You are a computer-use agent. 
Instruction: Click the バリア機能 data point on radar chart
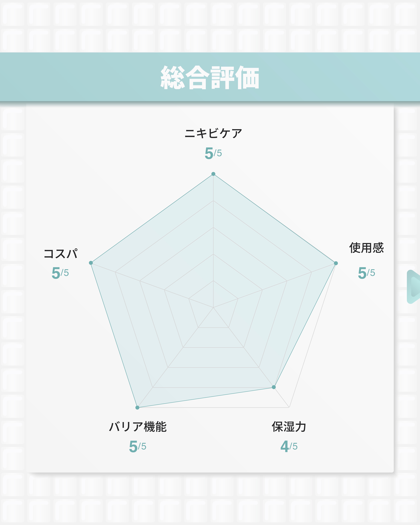[x=137, y=408]
